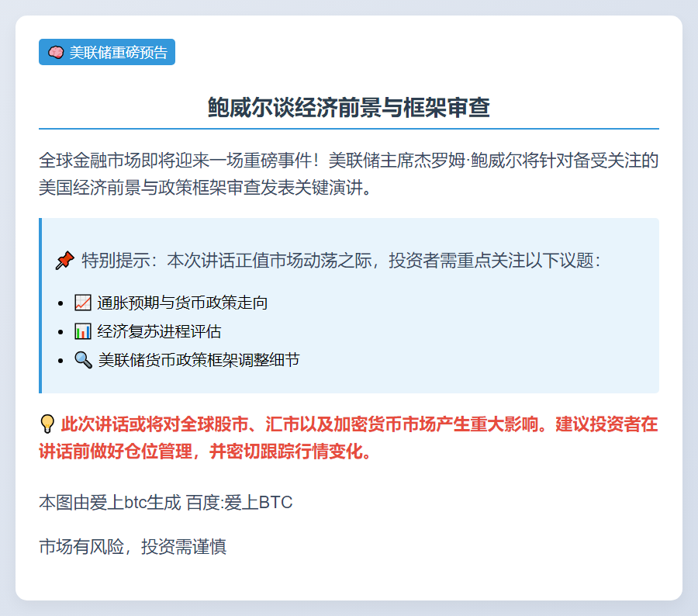Click the brain icon in the blue tag

56,53
